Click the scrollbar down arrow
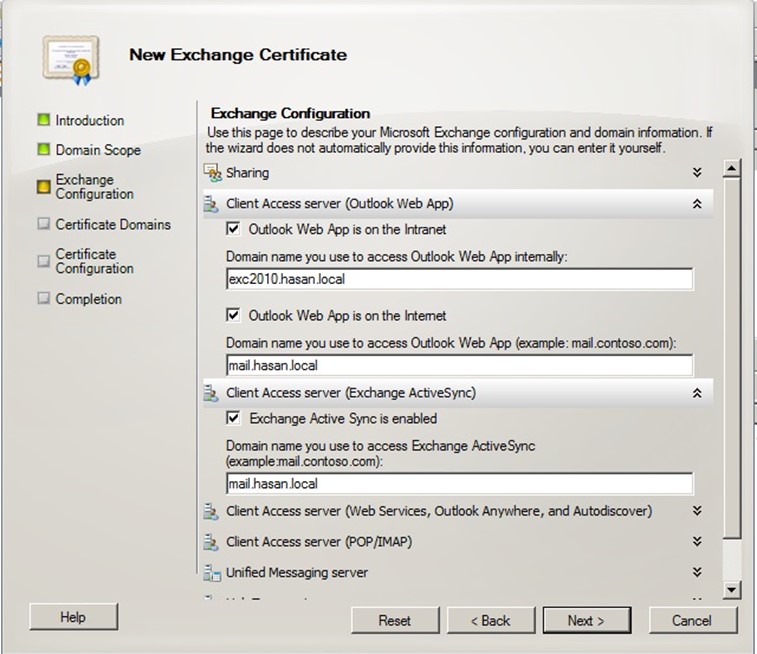The image size is (757, 654). point(731,591)
